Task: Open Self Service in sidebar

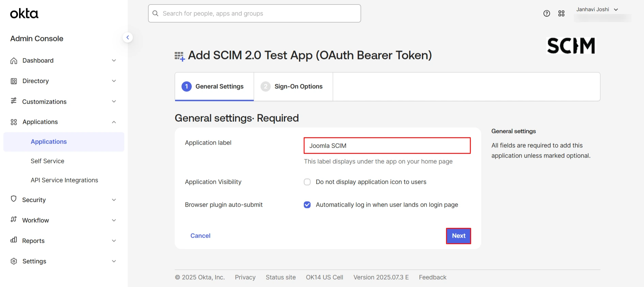Action: (47, 161)
